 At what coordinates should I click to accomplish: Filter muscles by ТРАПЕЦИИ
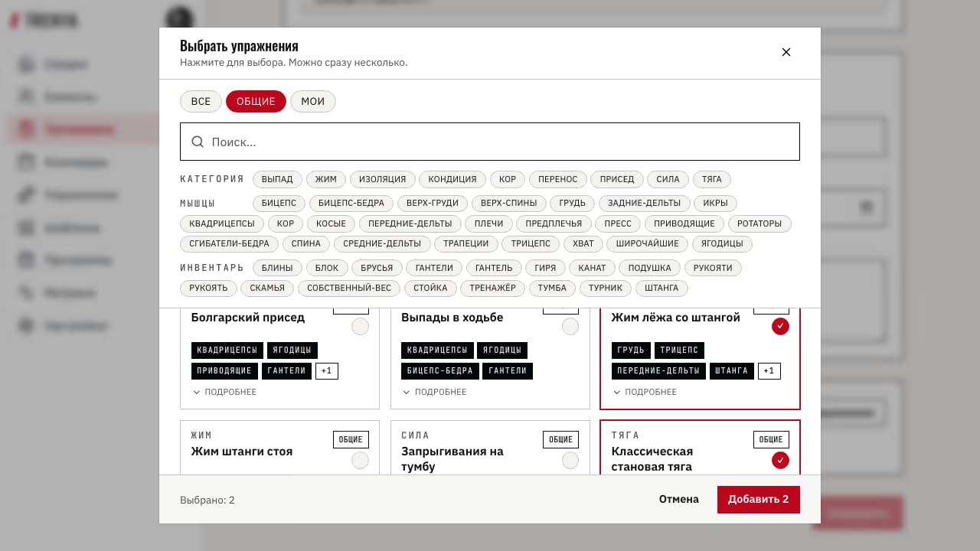pos(466,244)
